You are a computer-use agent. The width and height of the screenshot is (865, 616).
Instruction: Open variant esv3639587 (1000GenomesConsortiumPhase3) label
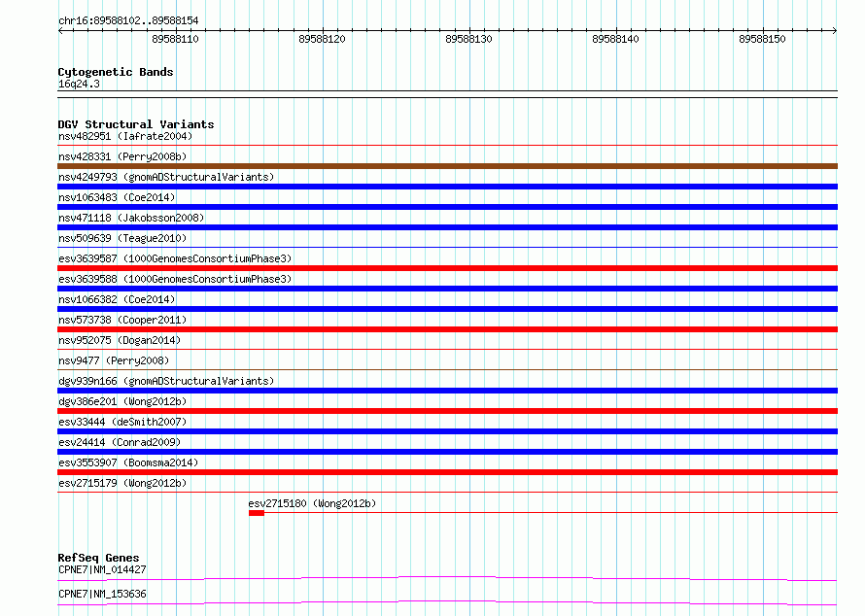(x=175, y=258)
